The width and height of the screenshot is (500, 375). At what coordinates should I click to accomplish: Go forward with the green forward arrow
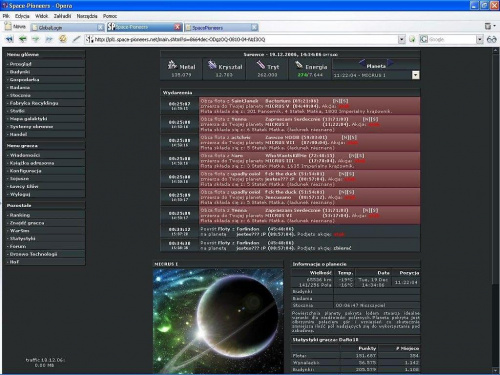(36, 39)
